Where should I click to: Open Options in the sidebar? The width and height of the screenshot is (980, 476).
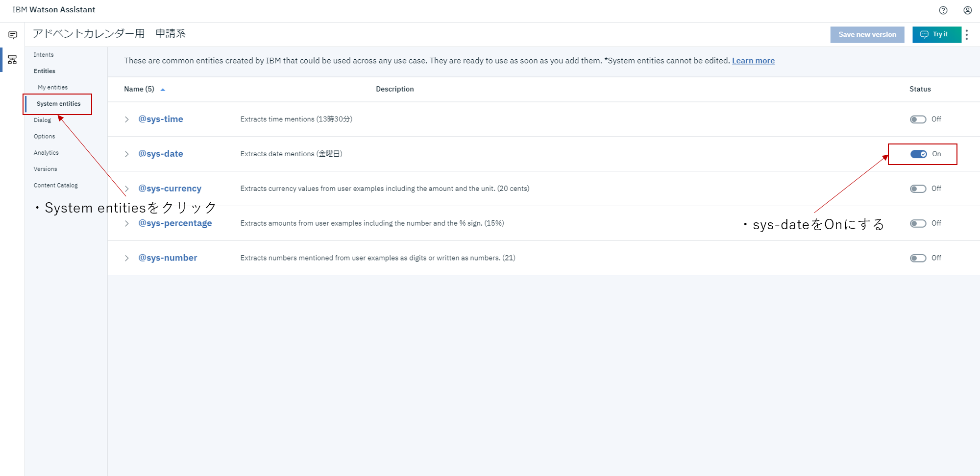pos(44,137)
